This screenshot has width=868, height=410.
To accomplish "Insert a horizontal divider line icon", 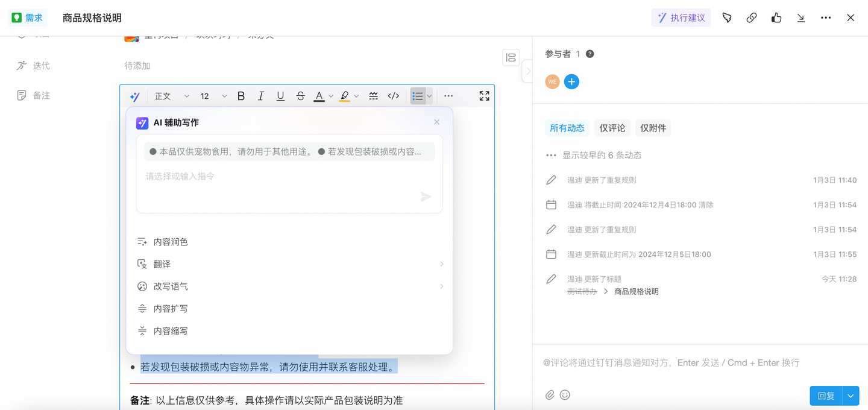I will pyautogui.click(x=374, y=96).
